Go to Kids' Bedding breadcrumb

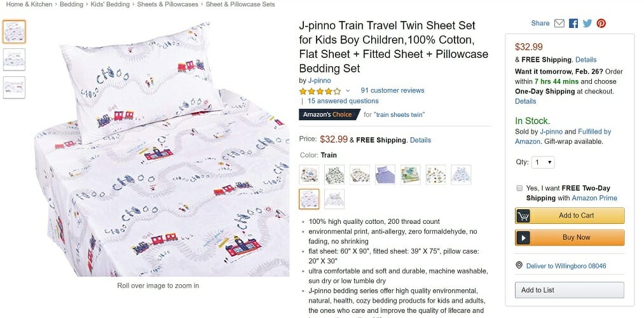[109, 4]
